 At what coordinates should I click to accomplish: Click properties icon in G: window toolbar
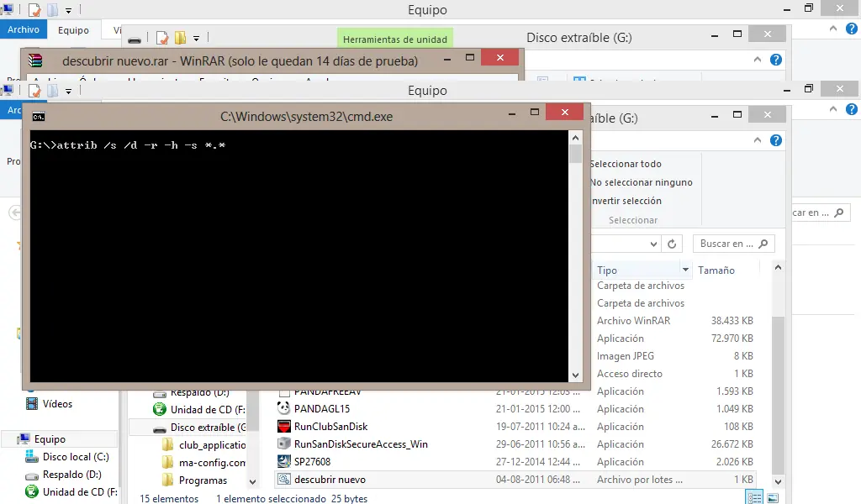coord(162,38)
